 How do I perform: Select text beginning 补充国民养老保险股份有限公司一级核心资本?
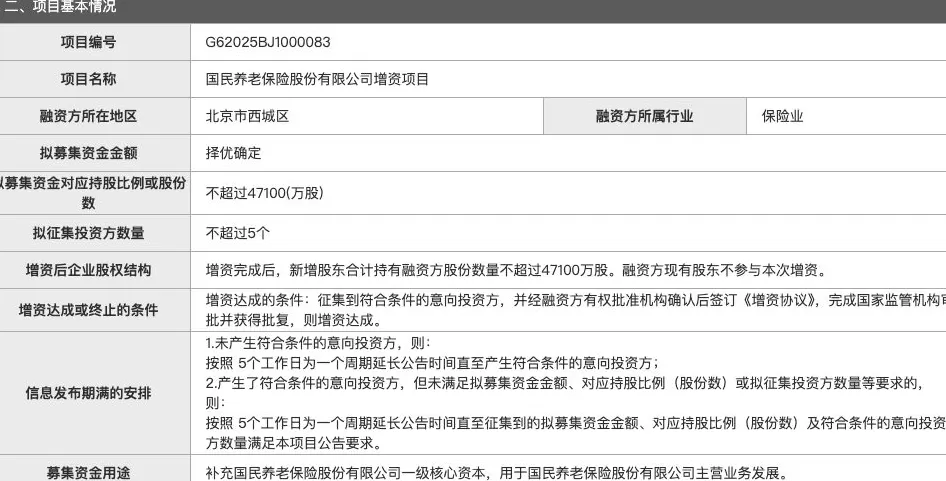tap(497, 473)
